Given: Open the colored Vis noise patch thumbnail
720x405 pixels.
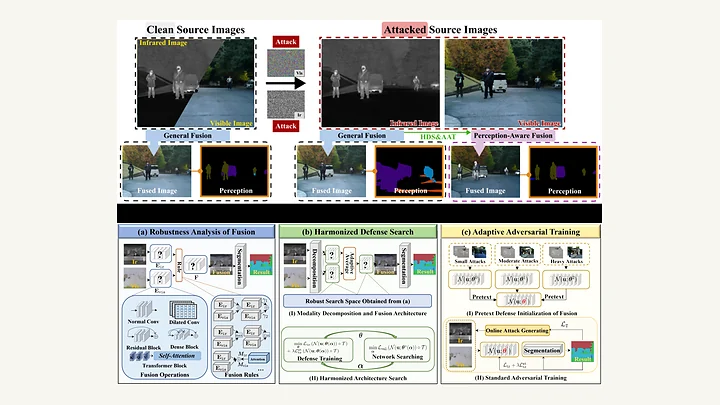Looking at the screenshot, I should 286,63.
